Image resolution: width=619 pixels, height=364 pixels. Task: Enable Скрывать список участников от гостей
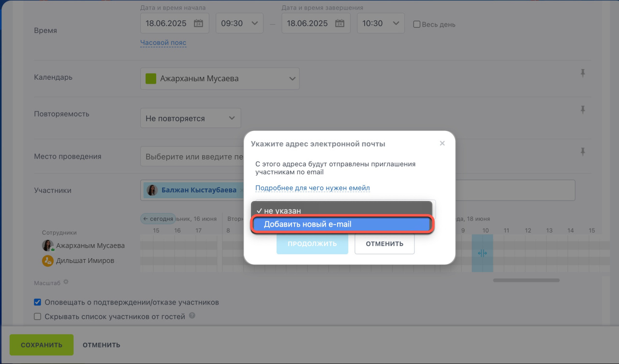37,317
